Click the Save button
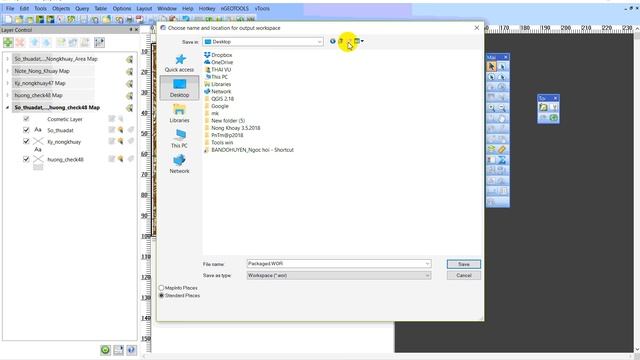This screenshot has width=640, height=360. tap(464, 264)
